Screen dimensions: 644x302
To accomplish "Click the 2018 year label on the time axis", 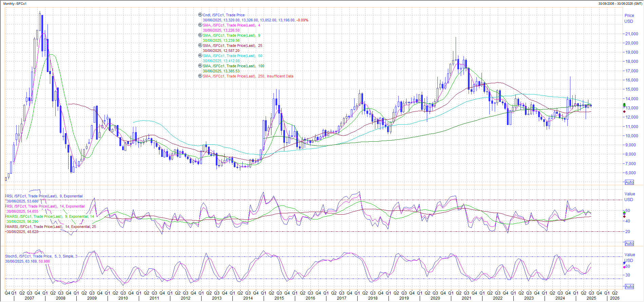I will tap(373, 298).
